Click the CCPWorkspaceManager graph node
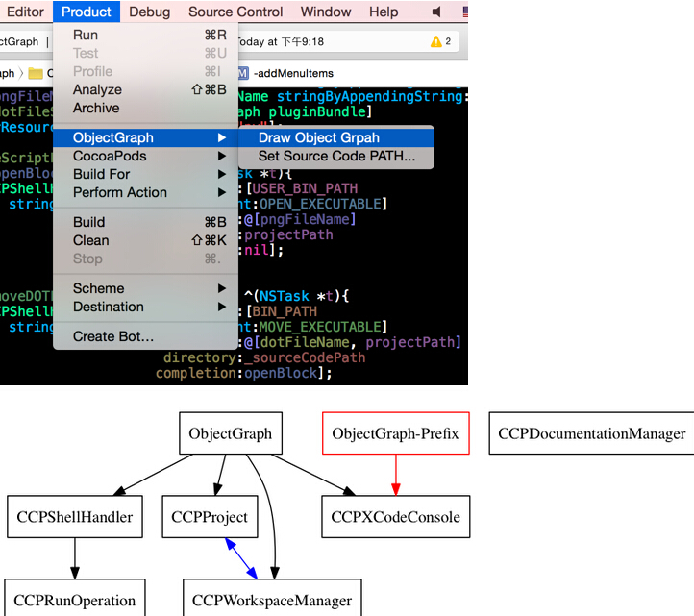 point(272,601)
